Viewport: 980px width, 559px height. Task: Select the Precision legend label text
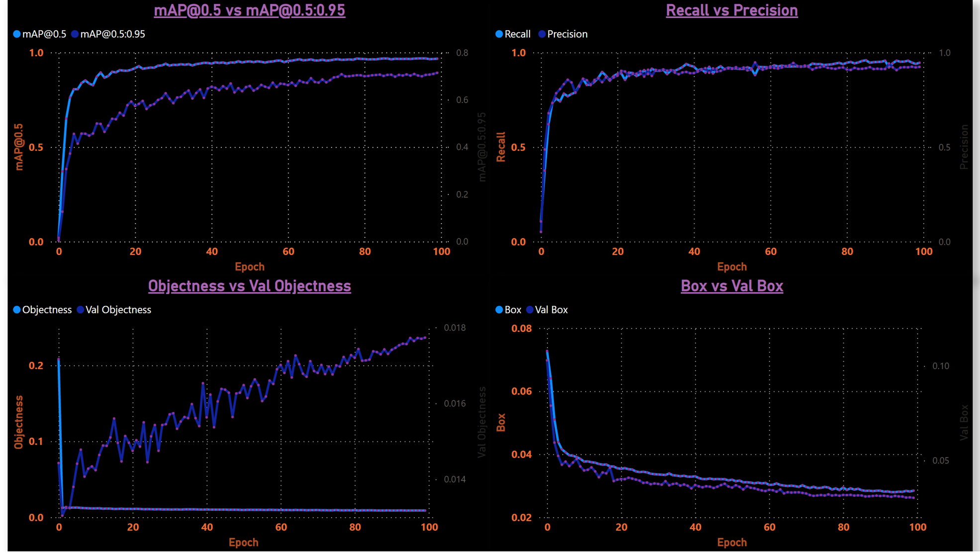point(567,34)
